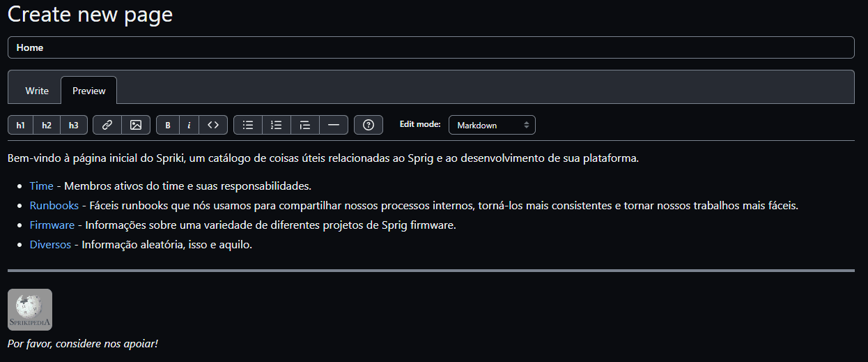This screenshot has height=362, width=868.
Task: Click the insert link chain icon
Action: [x=107, y=125]
